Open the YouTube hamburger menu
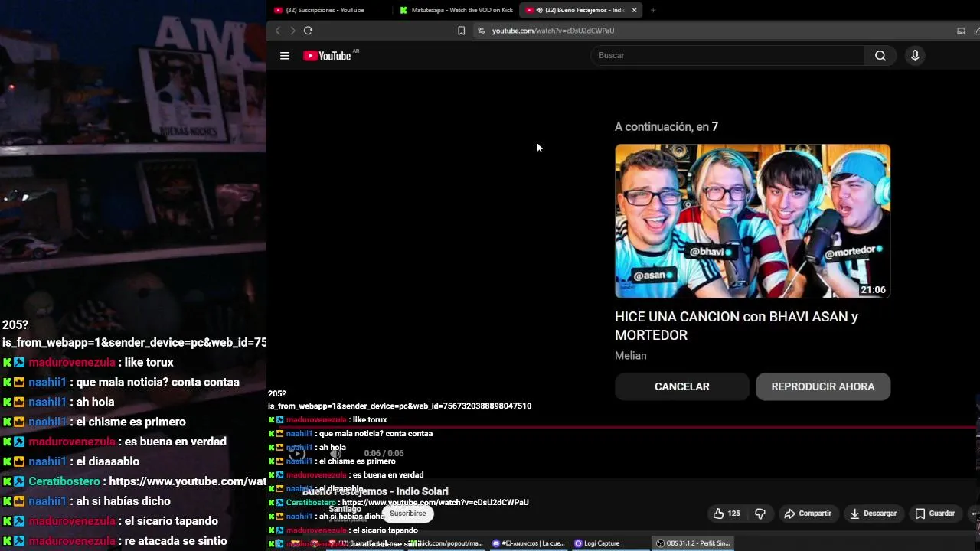 pos(285,56)
